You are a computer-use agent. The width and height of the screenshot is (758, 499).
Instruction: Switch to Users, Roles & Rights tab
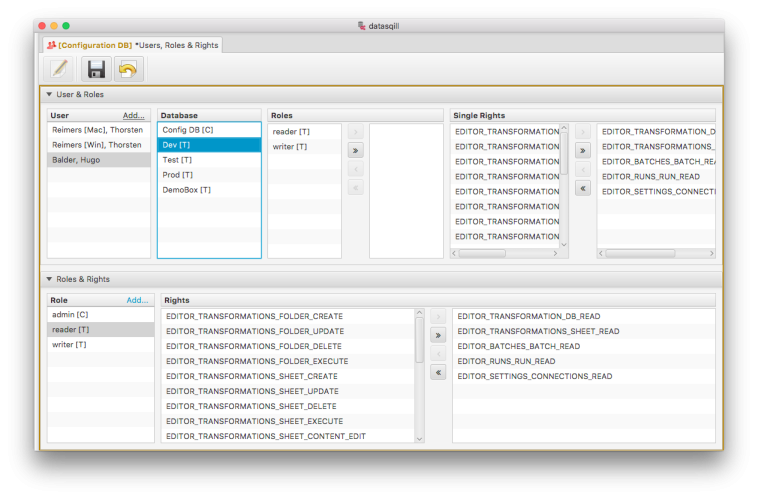131,45
